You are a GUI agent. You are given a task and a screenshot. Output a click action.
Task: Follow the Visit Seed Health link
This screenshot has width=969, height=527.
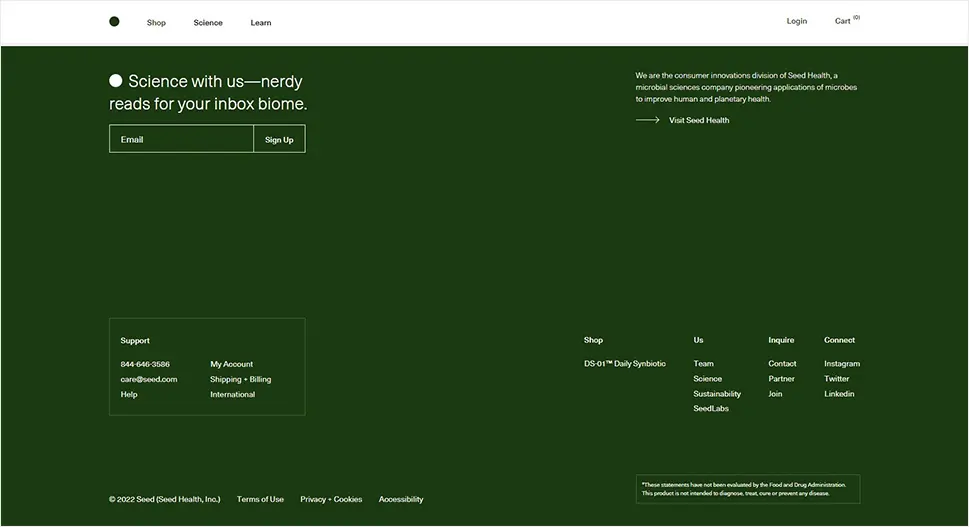pos(699,120)
